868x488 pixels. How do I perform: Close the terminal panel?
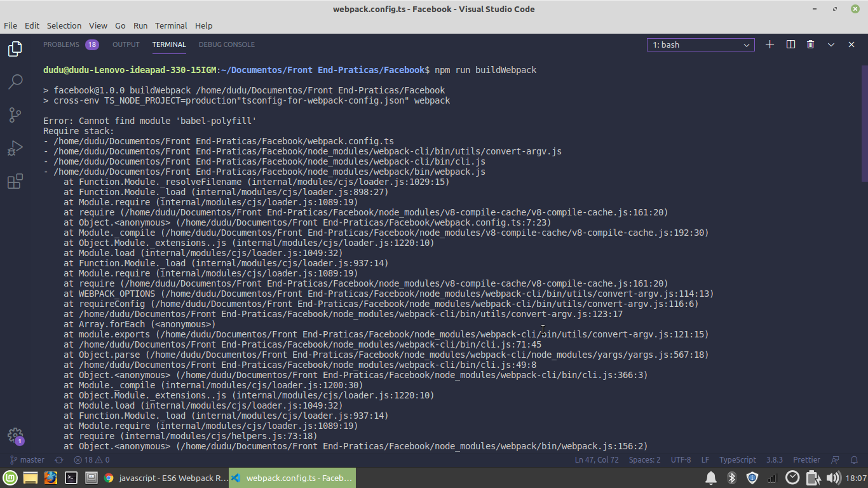(851, 44)
